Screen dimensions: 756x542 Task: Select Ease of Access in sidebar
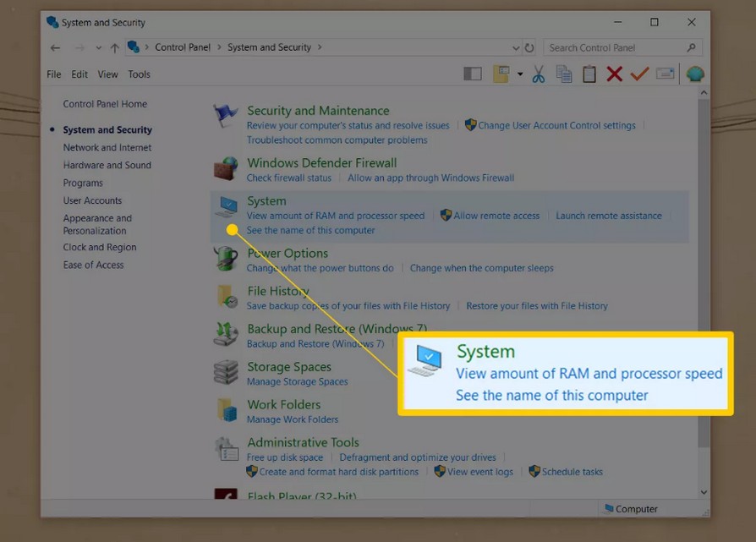[93, 265]
